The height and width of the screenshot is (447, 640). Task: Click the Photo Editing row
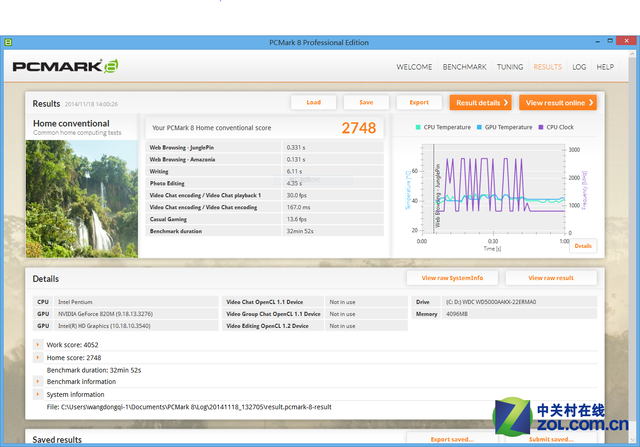264,183
